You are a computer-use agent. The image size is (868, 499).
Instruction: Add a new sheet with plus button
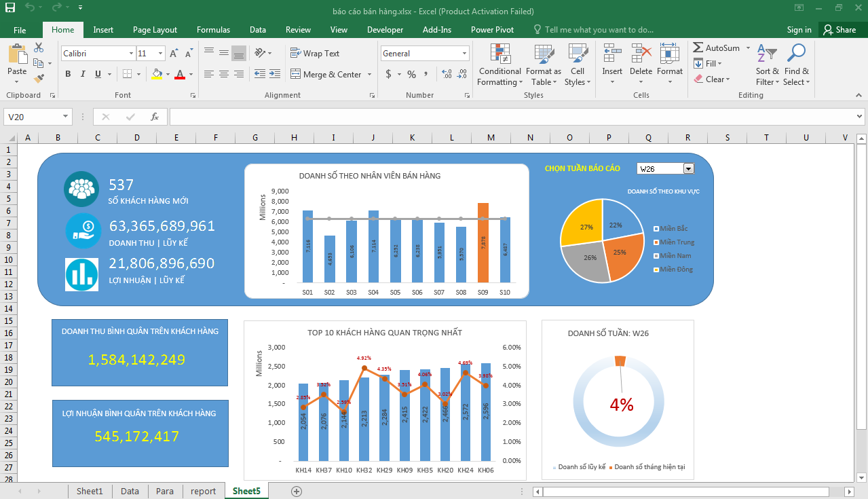(x=296, y=491)
